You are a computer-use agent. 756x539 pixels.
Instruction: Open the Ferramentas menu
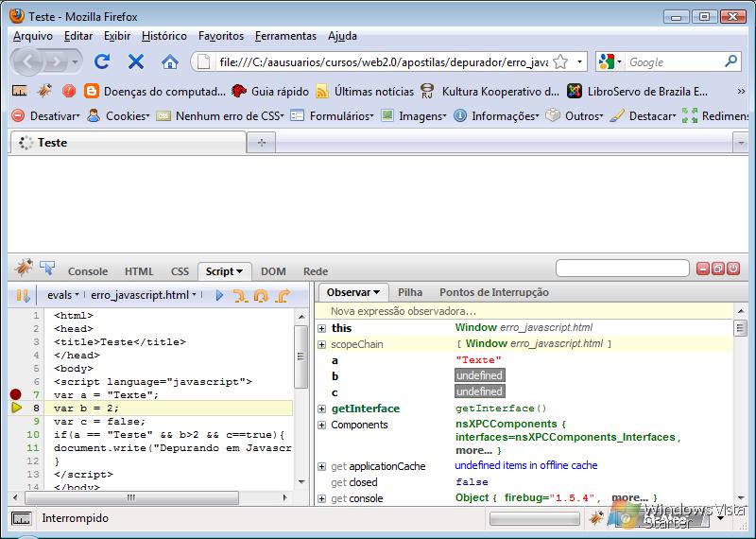285,36
